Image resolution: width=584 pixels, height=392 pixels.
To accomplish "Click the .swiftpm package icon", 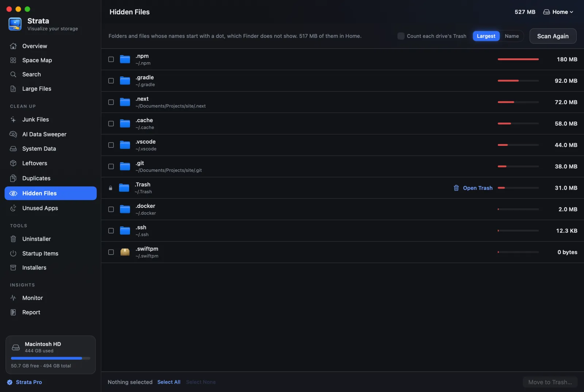I will (125, 252).
